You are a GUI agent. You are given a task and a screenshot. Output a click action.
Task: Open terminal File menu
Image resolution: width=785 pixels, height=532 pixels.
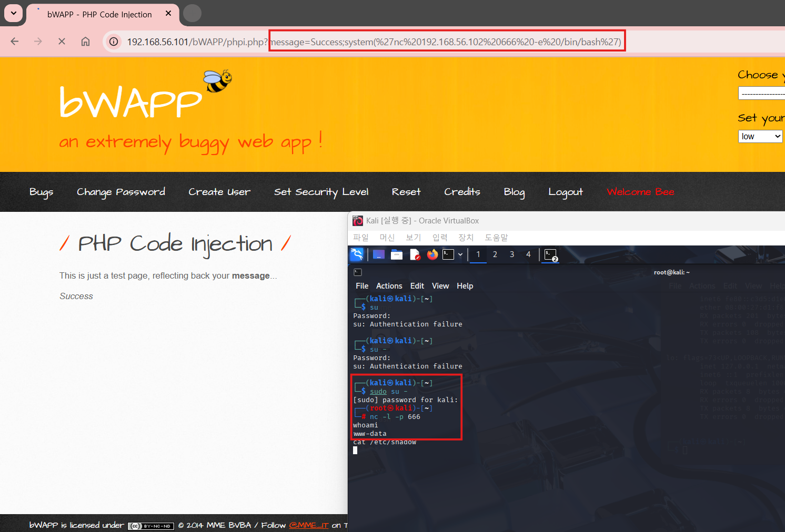click(x=362, y=286)
